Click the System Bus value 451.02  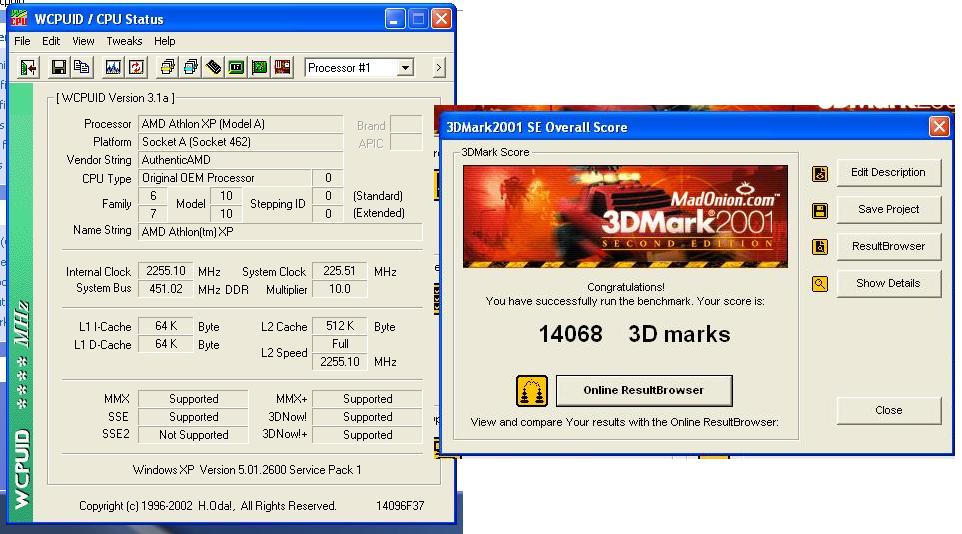click(166, 288)
